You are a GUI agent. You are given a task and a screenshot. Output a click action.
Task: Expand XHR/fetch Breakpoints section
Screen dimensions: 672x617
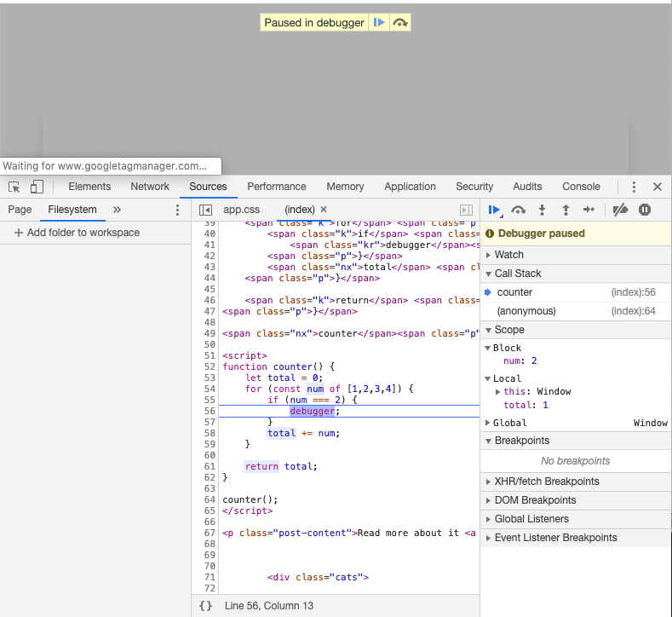coord(576,481)
